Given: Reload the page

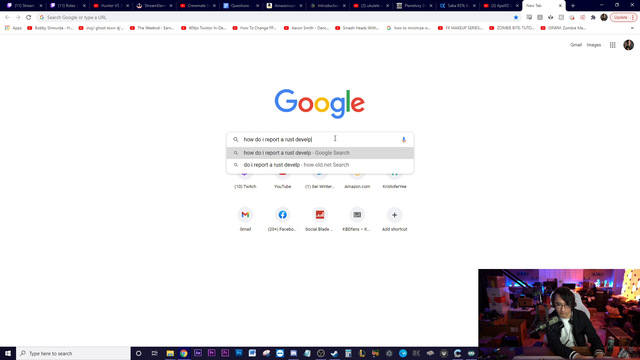Looking at the screenshot, I should click(x=29, y=18).
